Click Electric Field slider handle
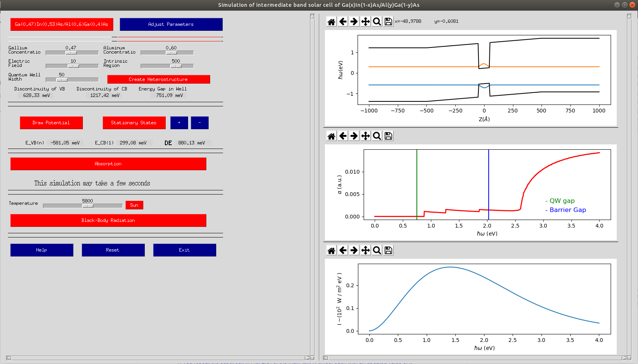Screen dimensions: 638x364 point(73,66)
